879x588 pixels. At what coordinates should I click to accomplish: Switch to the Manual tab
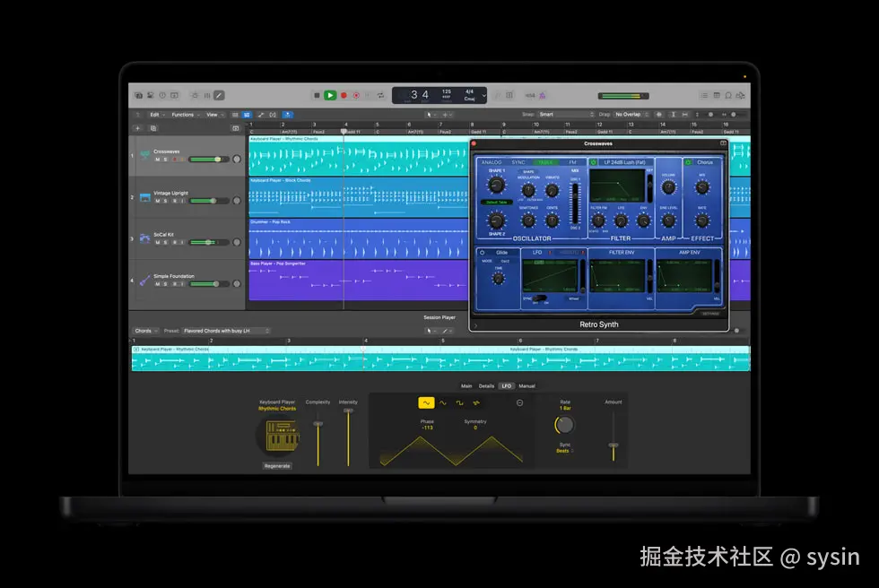tap(527, 385)
